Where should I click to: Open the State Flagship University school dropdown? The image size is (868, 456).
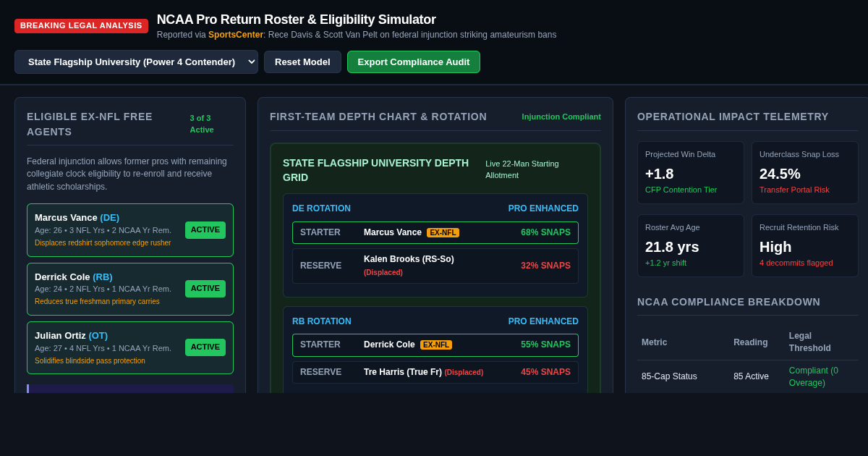pos(136,62)
